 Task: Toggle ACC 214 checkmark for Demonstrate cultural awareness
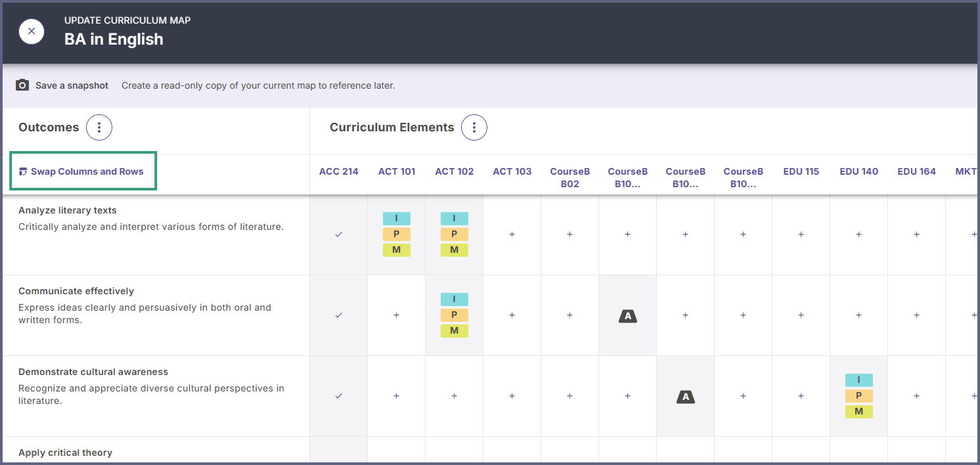(339, 396)
